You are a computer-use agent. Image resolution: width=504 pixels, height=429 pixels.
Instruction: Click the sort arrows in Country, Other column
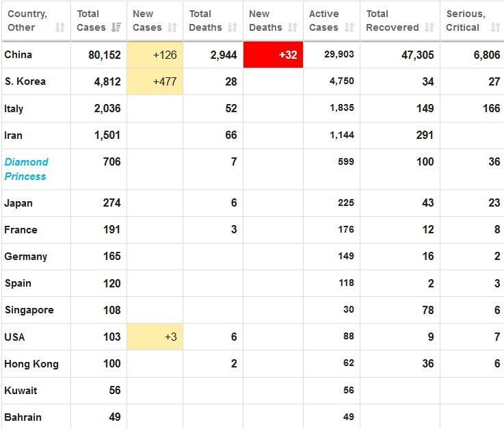[x=60, y=27]
